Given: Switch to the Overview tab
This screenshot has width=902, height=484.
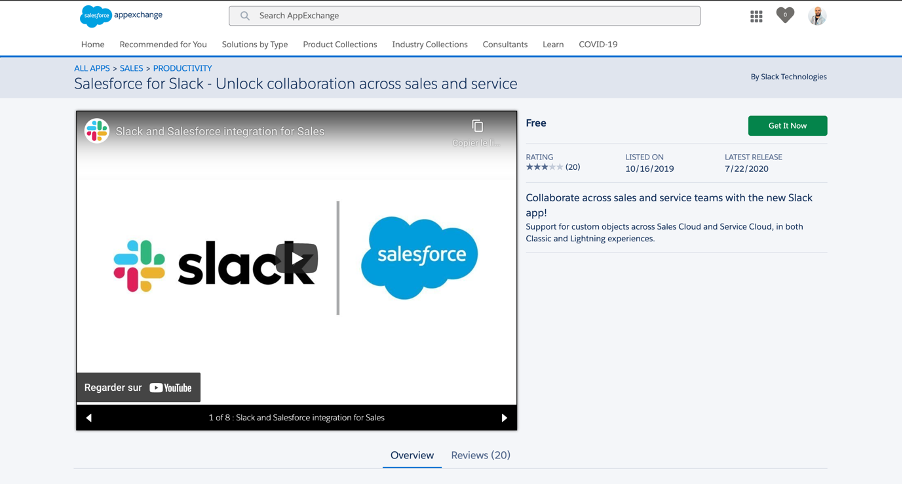Looking at the screenshot, I should tap(412, 455).
